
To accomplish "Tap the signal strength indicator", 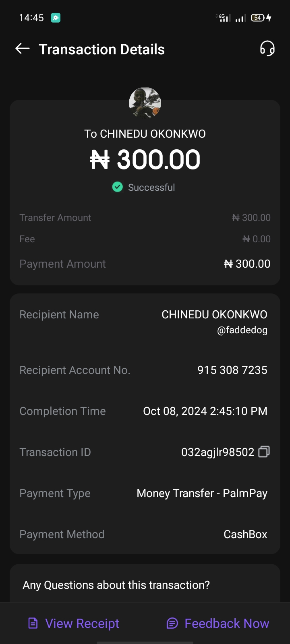I will coord(240,18).
